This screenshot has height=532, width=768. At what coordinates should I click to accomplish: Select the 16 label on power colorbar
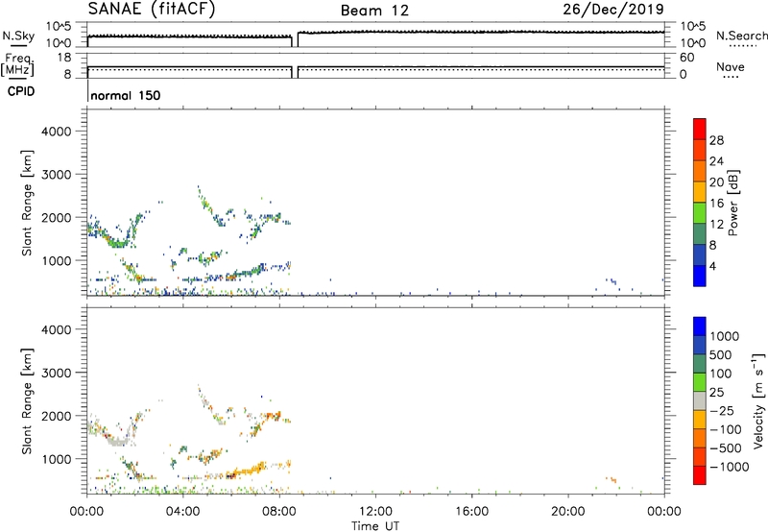(x=716, y=204)
